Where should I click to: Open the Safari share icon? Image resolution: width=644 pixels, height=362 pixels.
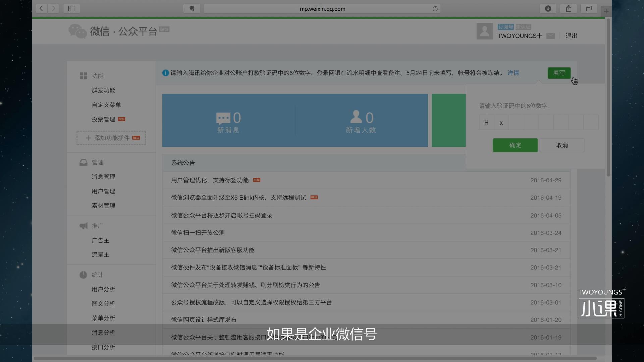click(568, 8)
